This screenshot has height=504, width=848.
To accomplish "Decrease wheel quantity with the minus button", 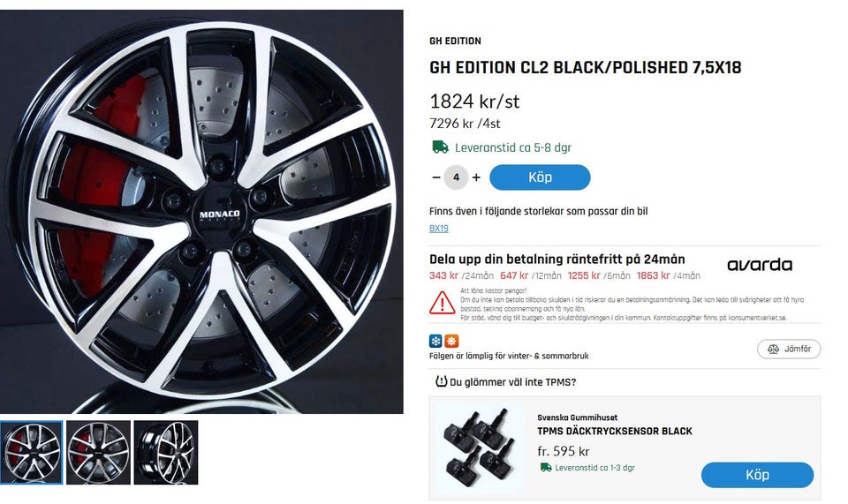I will [436, 177].
